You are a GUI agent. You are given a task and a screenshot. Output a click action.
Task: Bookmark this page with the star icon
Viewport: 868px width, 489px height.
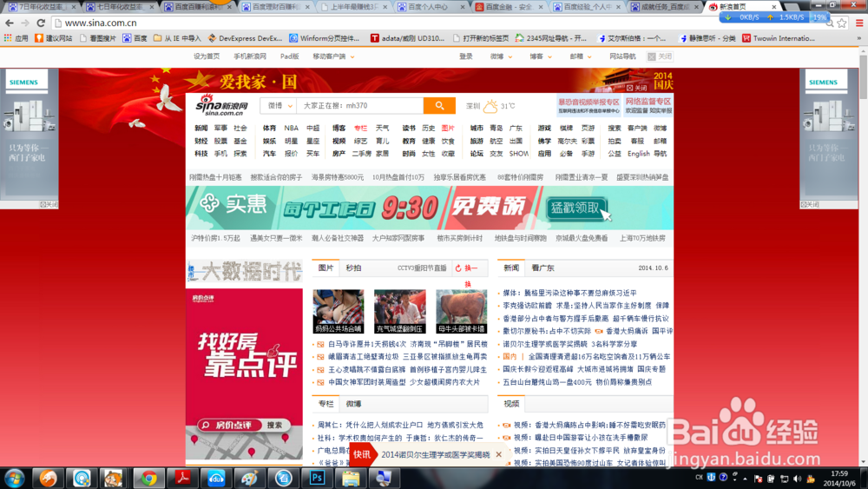coord(842,23)
